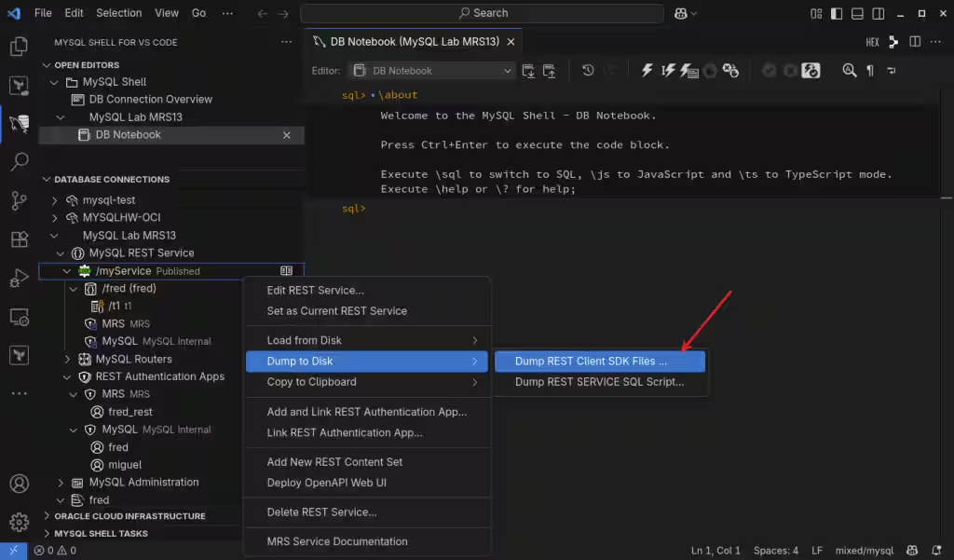This screenshot has width=954, height=560.
Task: Choose Edit REST Service from context menu
Action: click(x=367, y=291)
